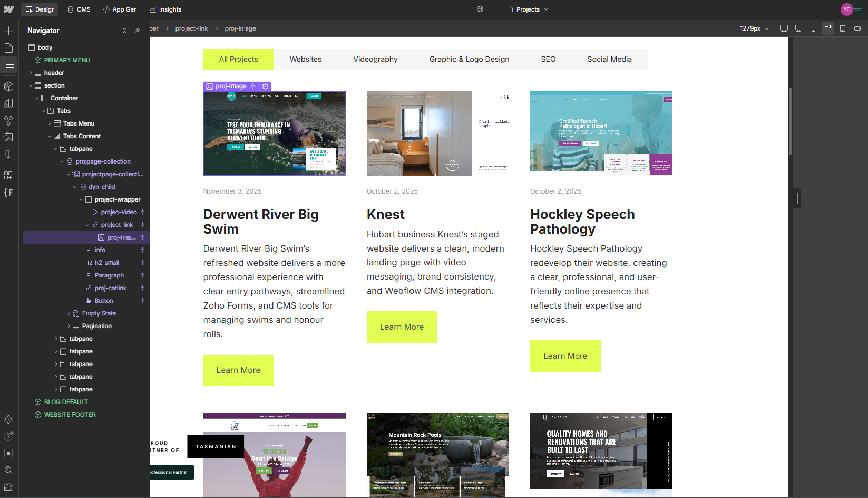Collapse the section node
The width and height of the screenshot is (868, 498).
point(31,85)
